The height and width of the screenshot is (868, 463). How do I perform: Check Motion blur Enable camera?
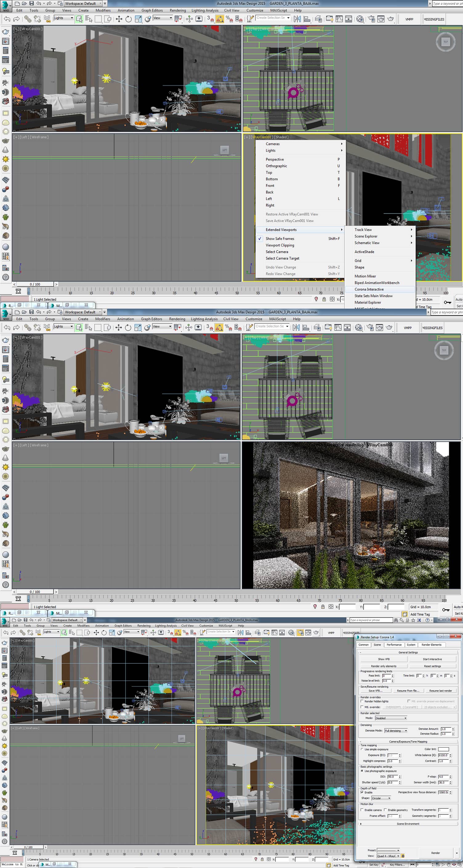[362, 810]
